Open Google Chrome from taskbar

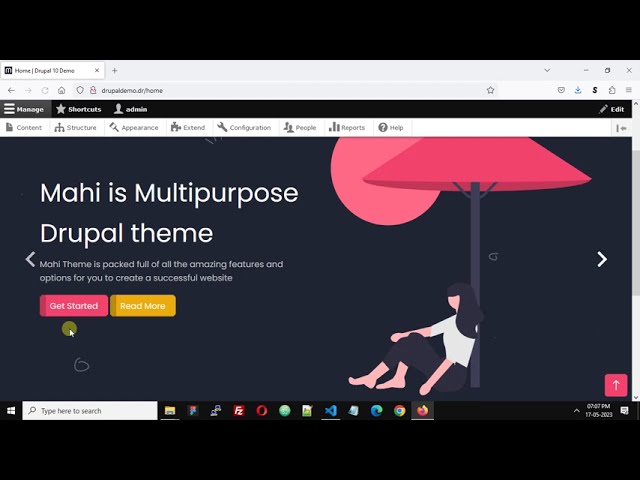[400, 411]
